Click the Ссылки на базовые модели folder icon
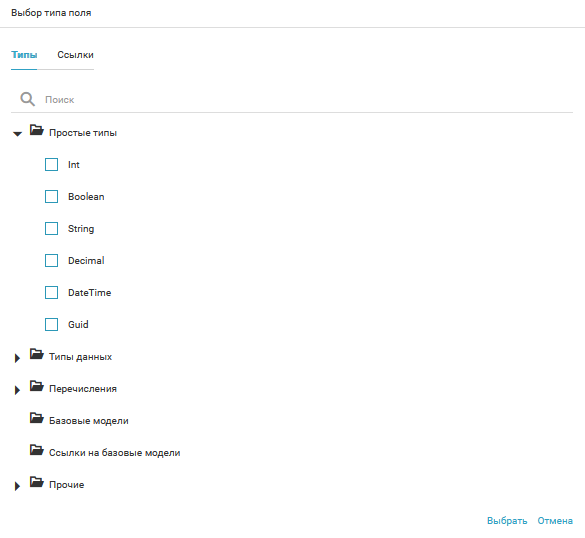Image resolution: width=585 pixels, height=538 pixels. (x=37, y=450)
